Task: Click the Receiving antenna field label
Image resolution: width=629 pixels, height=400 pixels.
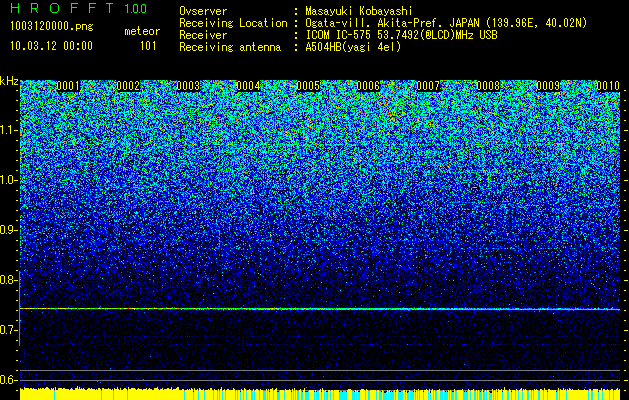Action: point(230,47)
